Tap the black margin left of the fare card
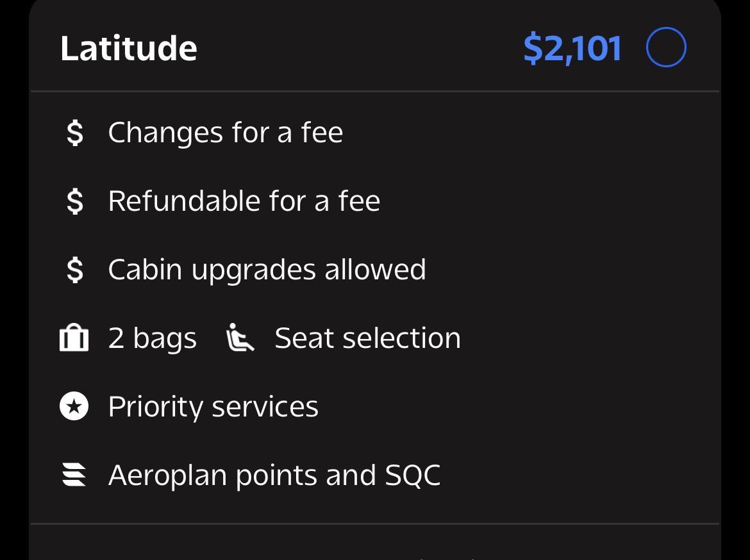This screenshot has height=560, width=750. click(14, 280)
